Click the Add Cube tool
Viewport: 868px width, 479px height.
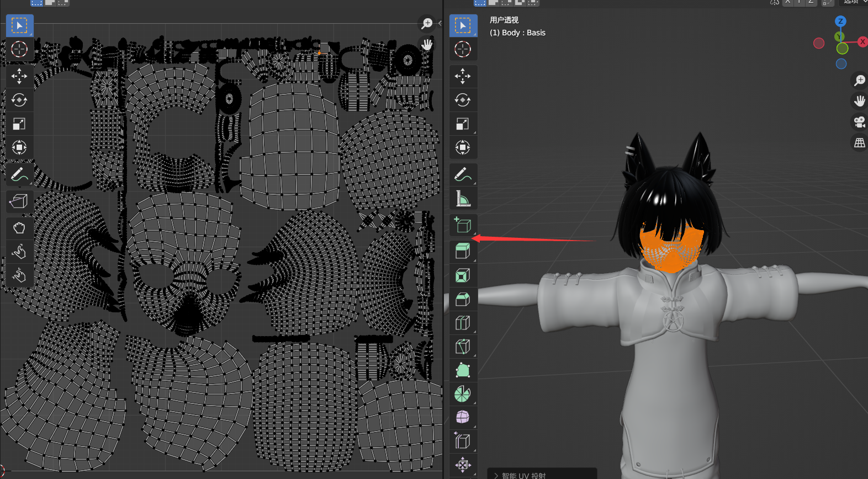point(463,225)
